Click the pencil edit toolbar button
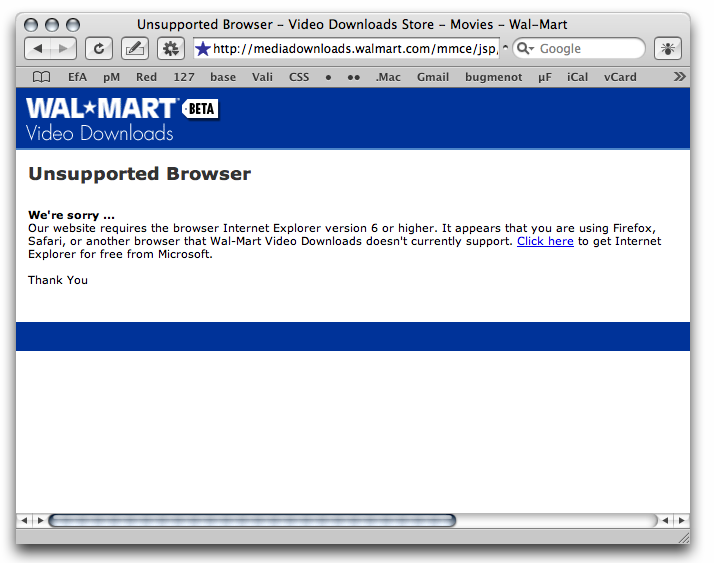The image size is (714, 563). [x=135, y=48]
